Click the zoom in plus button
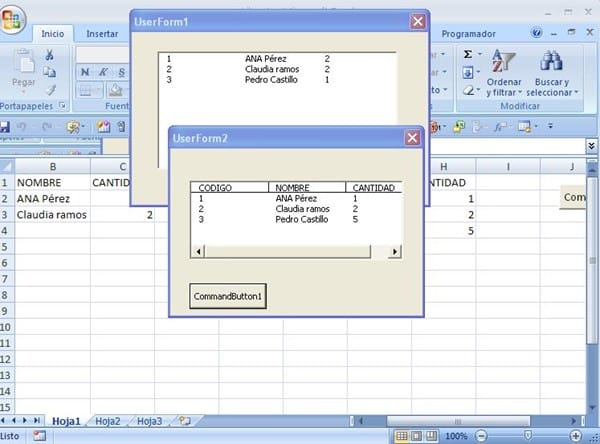The width and height of the screenshot is (600, 444). point(576,436)
